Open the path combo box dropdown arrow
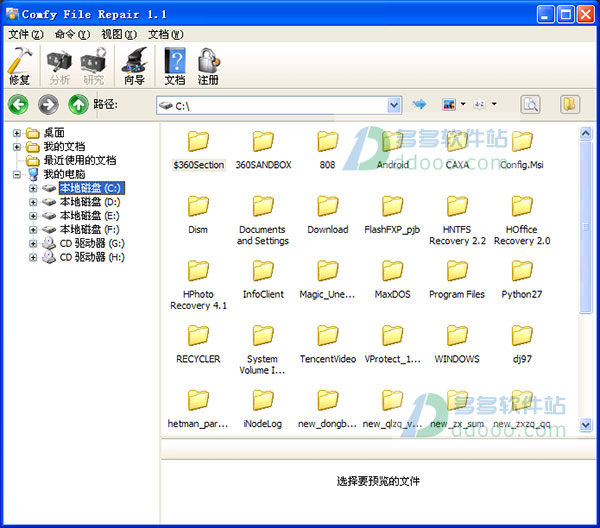The width and height of the screenshot is (600, 528). (394, 105)
